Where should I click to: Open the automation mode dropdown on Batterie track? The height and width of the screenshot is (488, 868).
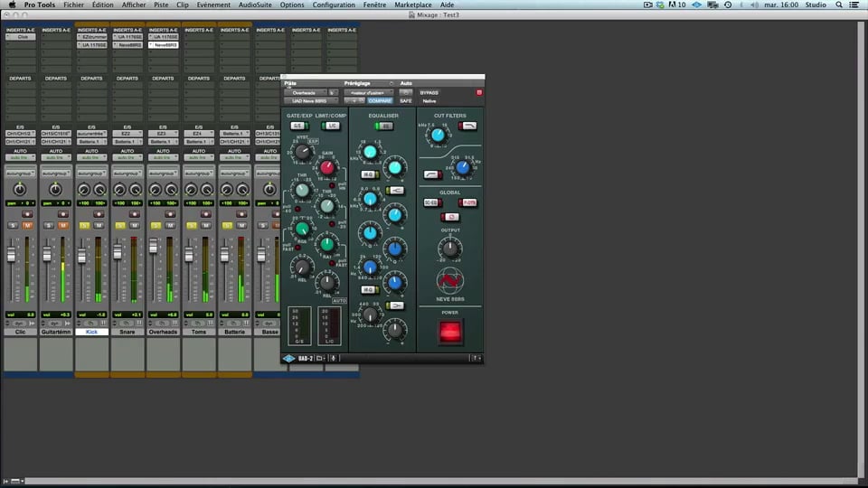[x=234, y=157]
